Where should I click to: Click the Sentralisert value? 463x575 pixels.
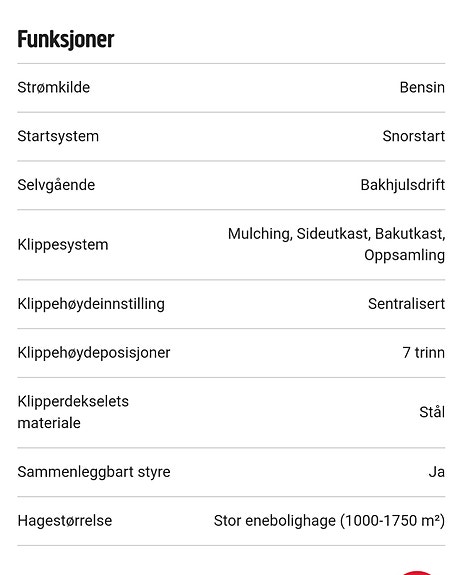click(406, 304)
